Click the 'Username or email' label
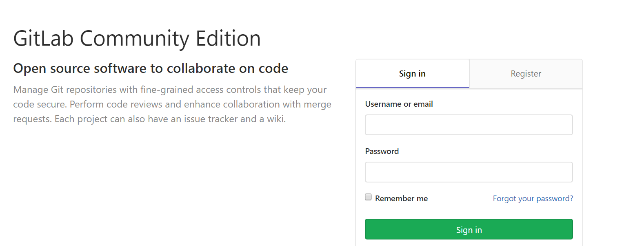644x246 pixels. pos(399,104)
